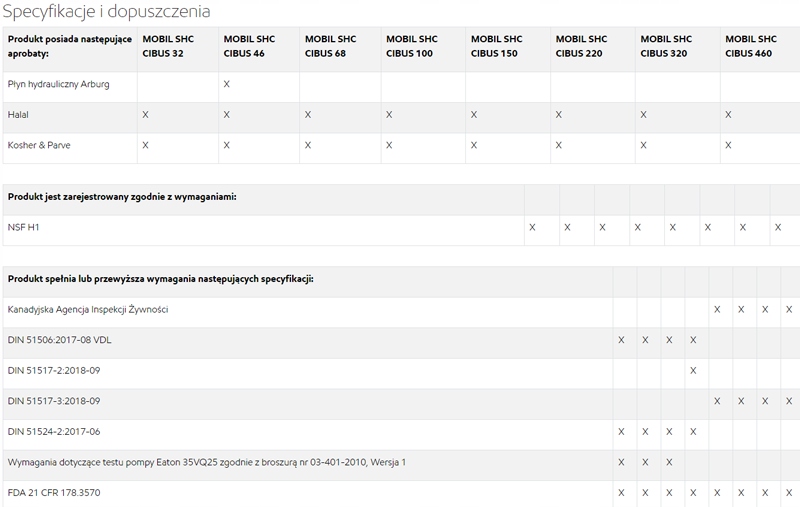Click the Eaton 35VQ25 pump test requirement text
Image resolution: width=800 pixels, height=507 pixels.
(206, 462)
